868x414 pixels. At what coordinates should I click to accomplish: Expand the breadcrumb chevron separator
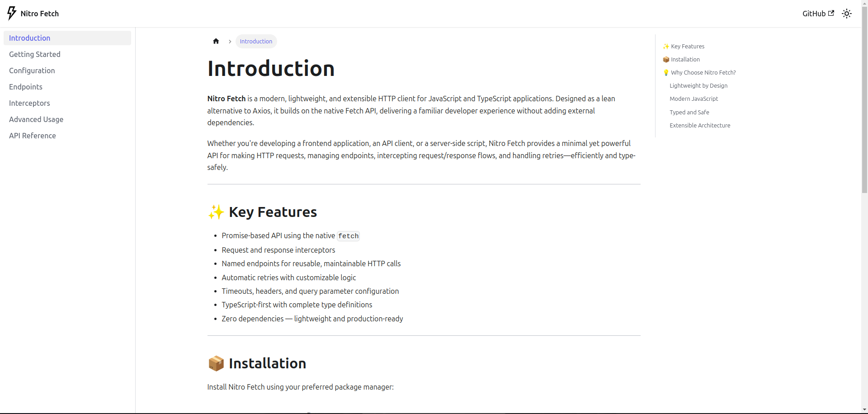230,41
